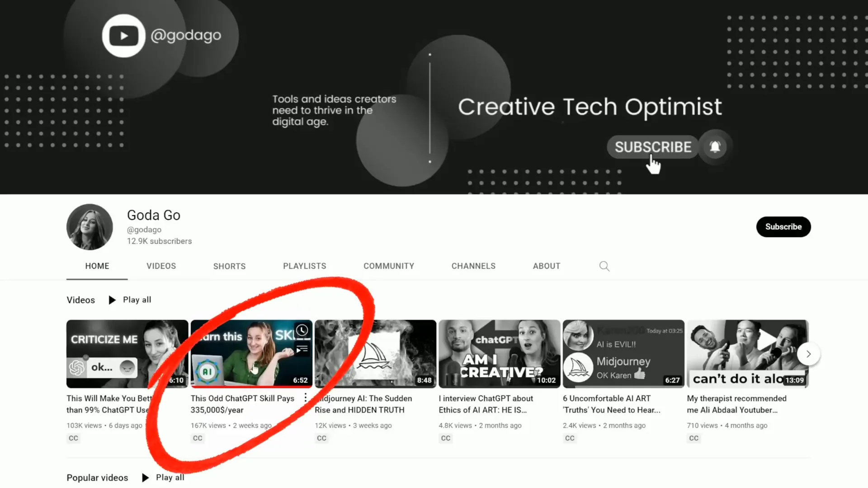Image resolution: width=868 pixels, height=488 pixels.
Task: Open the three-dot menu beside ChatGPT Skill video
Action: point(306,398)
